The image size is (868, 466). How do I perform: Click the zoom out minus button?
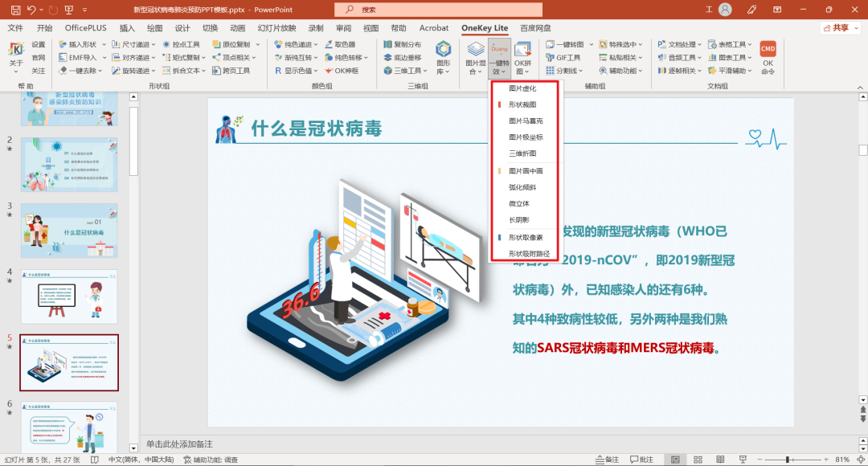(x=759, y=460)
